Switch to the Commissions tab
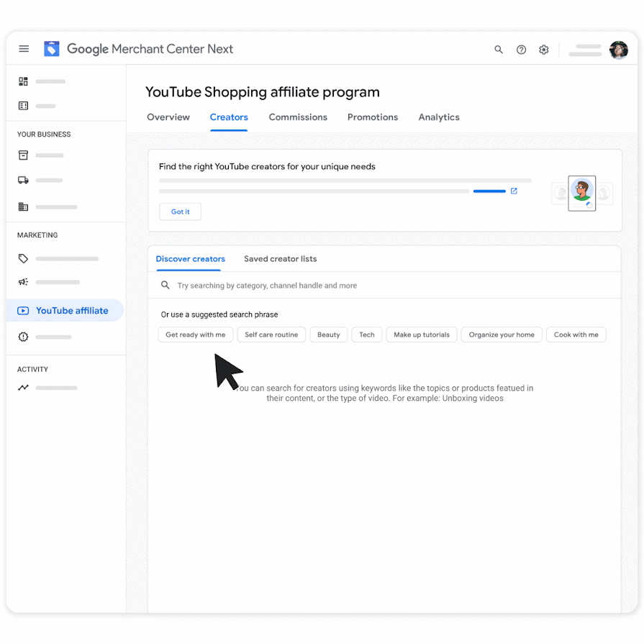This screenshot has height=644, width=644. (298, 117)
